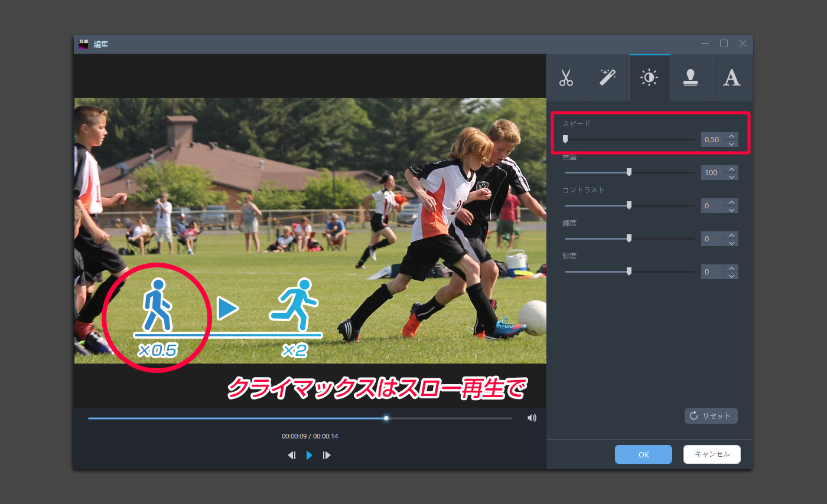This screenshot has height=504, width=827.
Task: Click the volume value field showing 100
Action: 712,172
